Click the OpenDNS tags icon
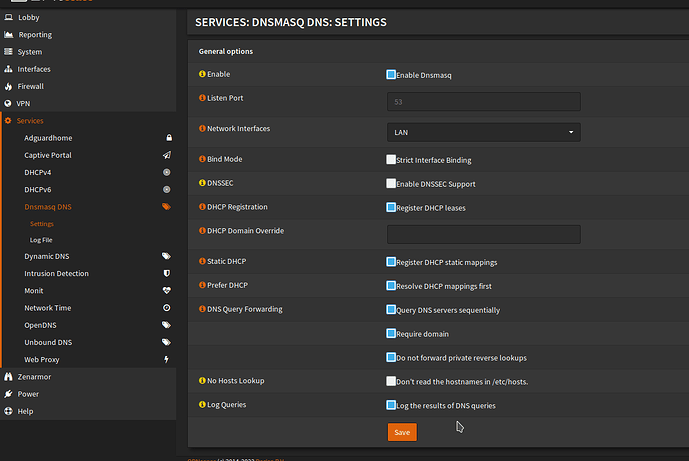This screenshot has height=461, width=689. tap(166, 325)
